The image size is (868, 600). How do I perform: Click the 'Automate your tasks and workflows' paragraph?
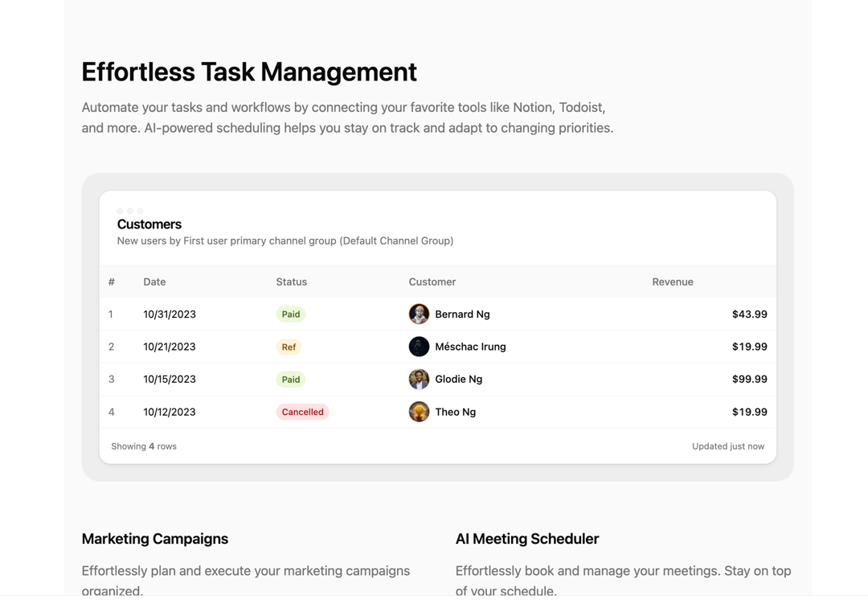pyautogui.click(x=348, y=117)
